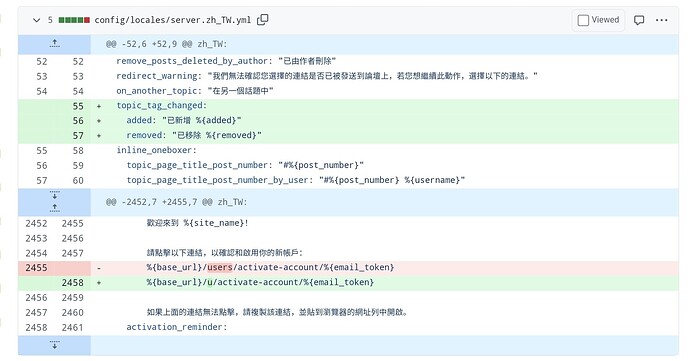
Task: Expand lines above the @@ -52,6 hunk
Action: 55,44
